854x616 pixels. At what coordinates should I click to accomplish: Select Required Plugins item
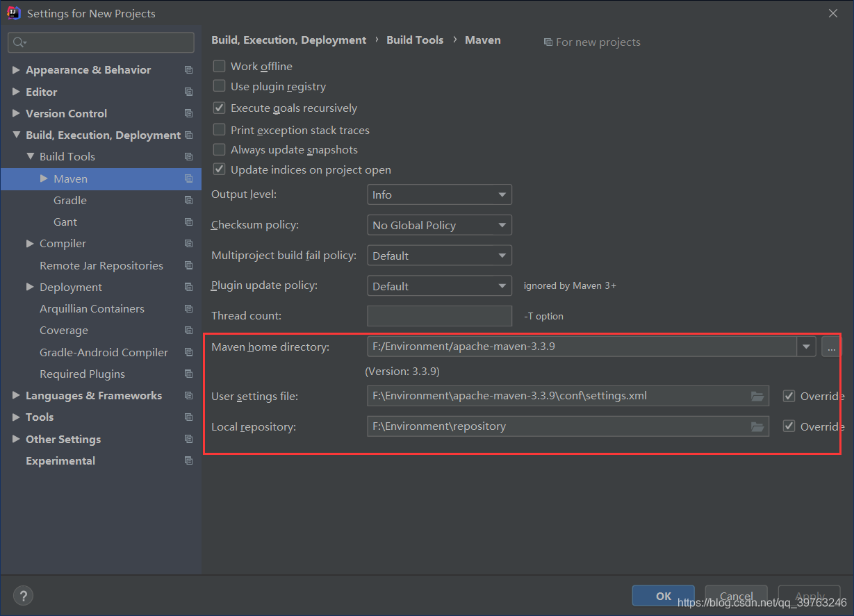(82, 374)
